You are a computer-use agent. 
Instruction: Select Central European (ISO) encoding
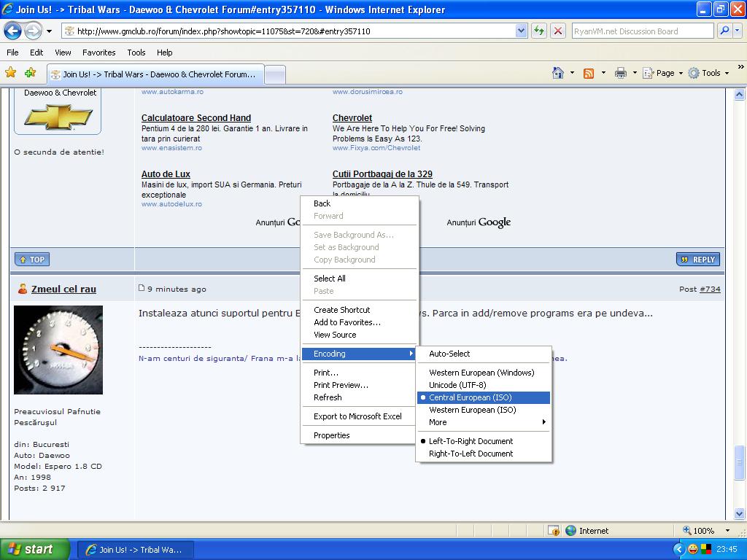[x=471, y=397]
